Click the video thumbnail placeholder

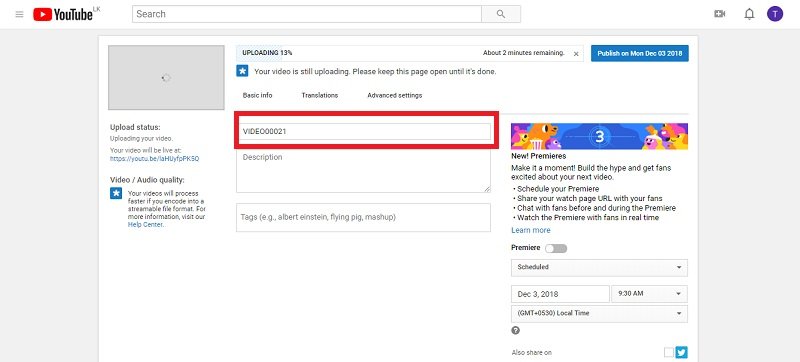(x=166, y=77)
